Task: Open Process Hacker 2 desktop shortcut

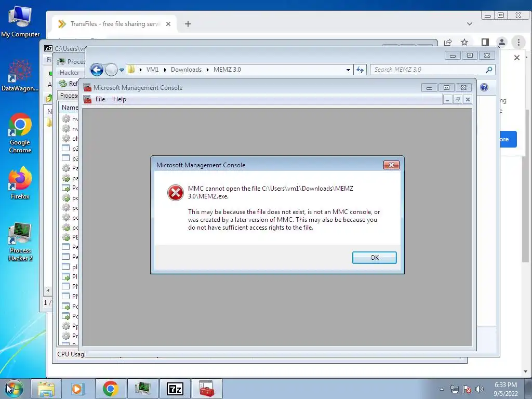Action: coord(20,242)
